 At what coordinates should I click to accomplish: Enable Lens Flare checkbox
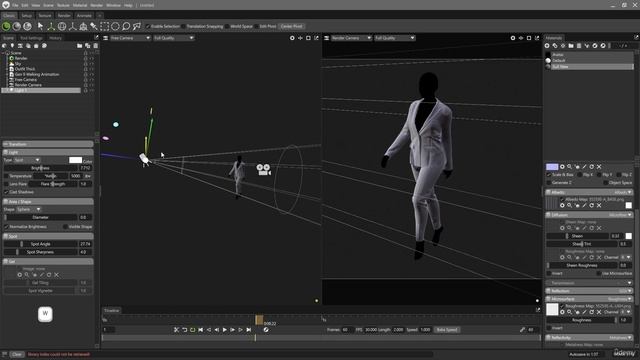pos(6,184)
